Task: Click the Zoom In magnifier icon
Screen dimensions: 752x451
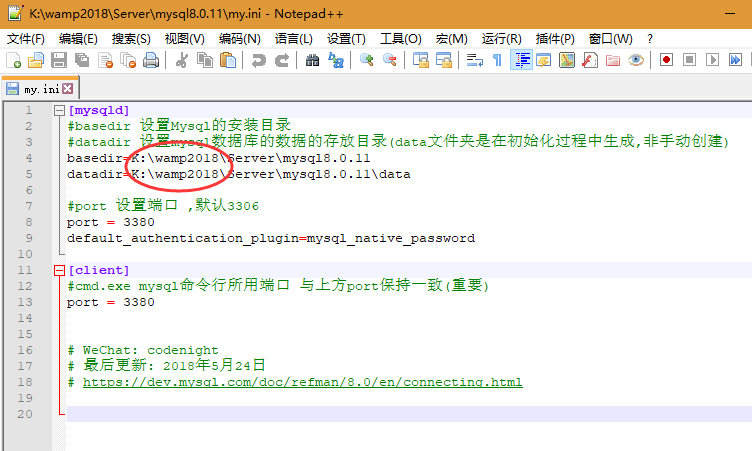Action: pyautogui.click(x=367, y=60)
